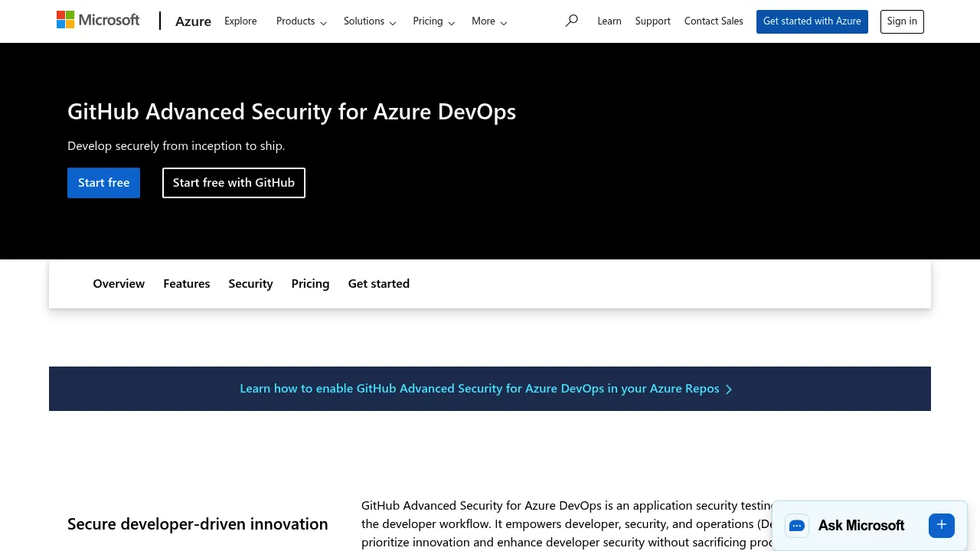Go to the Explore menu item
The height and width of the screenshot is (551, 980).
pos(240,21)
